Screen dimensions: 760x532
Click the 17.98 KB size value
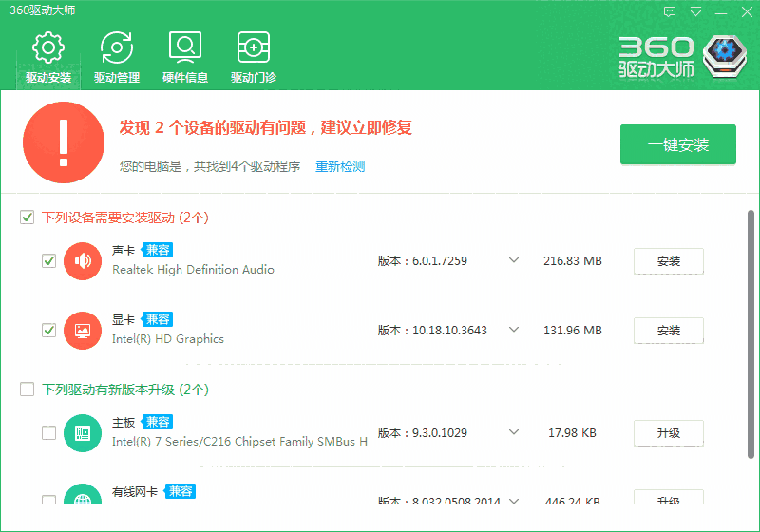click(573, 433)
